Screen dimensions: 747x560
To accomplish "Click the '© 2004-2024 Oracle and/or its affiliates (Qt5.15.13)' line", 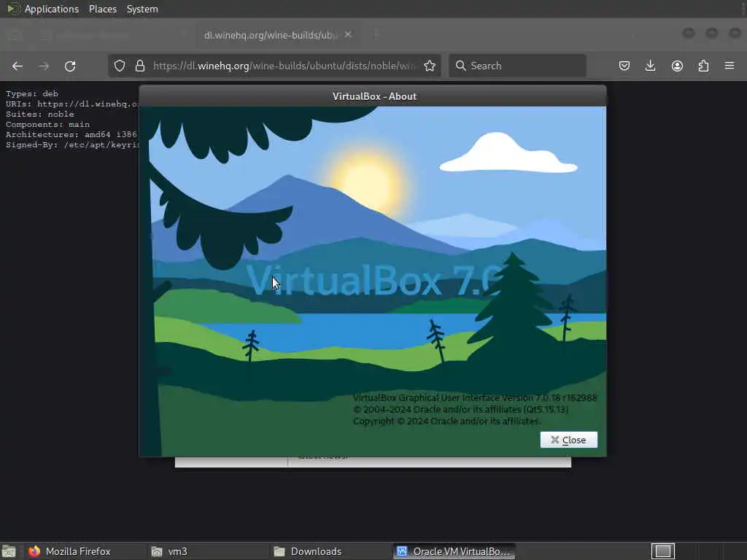I will coord(461,410).
